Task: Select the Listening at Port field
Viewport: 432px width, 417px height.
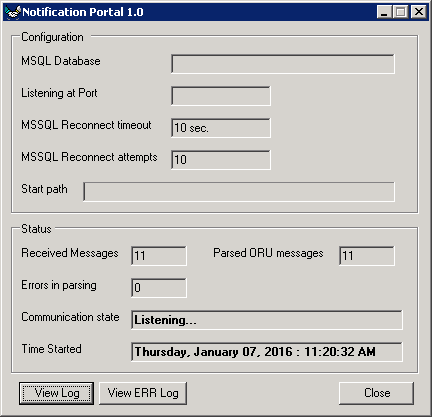Action: pyautogui.click(x=221, y=96)
